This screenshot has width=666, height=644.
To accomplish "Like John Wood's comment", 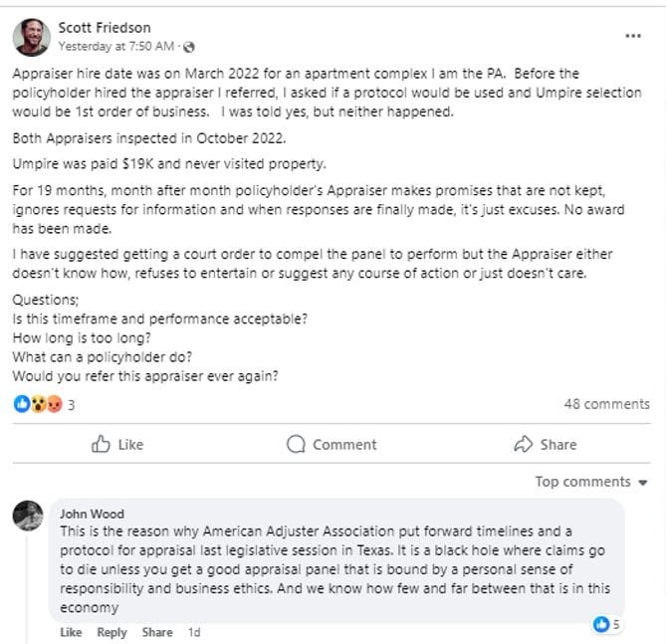I will (x=71, y=632).
